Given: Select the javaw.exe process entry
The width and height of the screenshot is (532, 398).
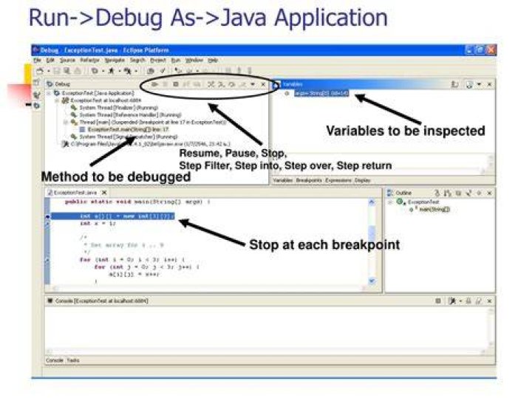Looking at the screenshot, I should pos(150,144).
